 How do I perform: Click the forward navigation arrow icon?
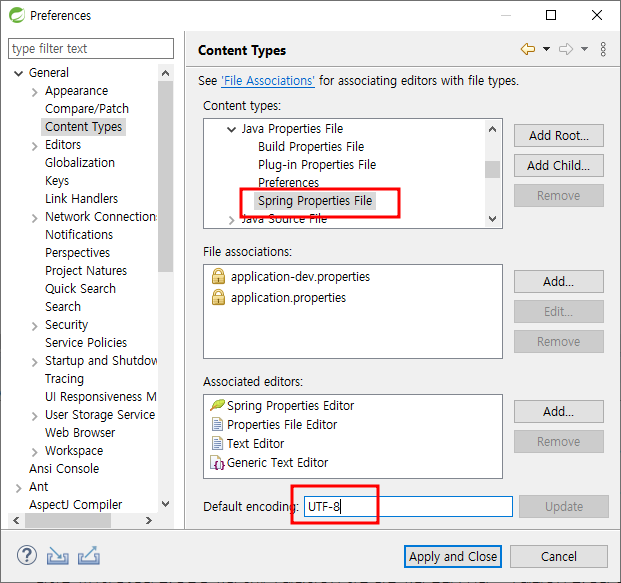click(x=566, y=49)
